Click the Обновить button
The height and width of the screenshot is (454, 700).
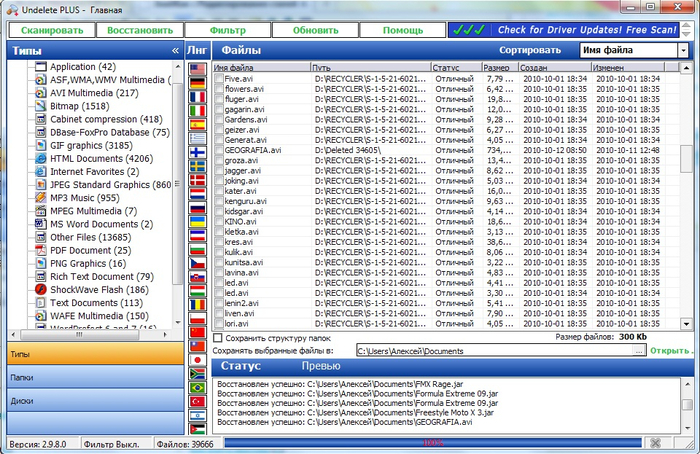click(x=315, y=30)
